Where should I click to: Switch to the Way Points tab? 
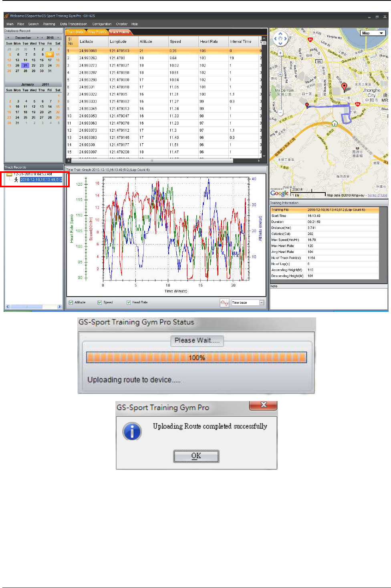(x=97, y=32)
